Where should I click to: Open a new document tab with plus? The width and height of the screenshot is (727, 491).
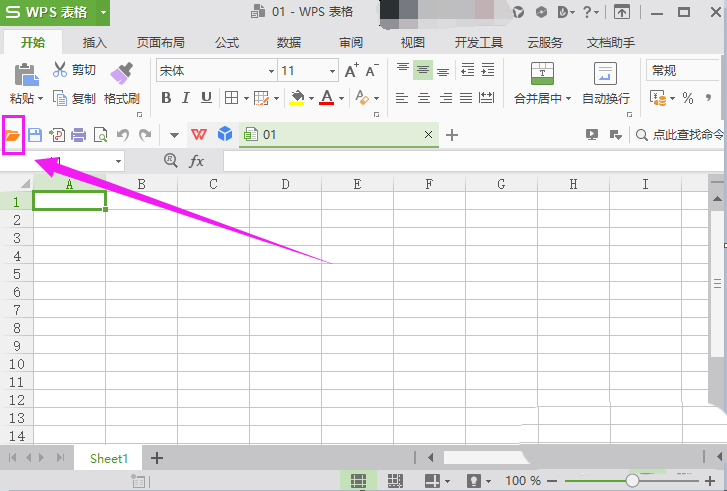pos(452,135)
